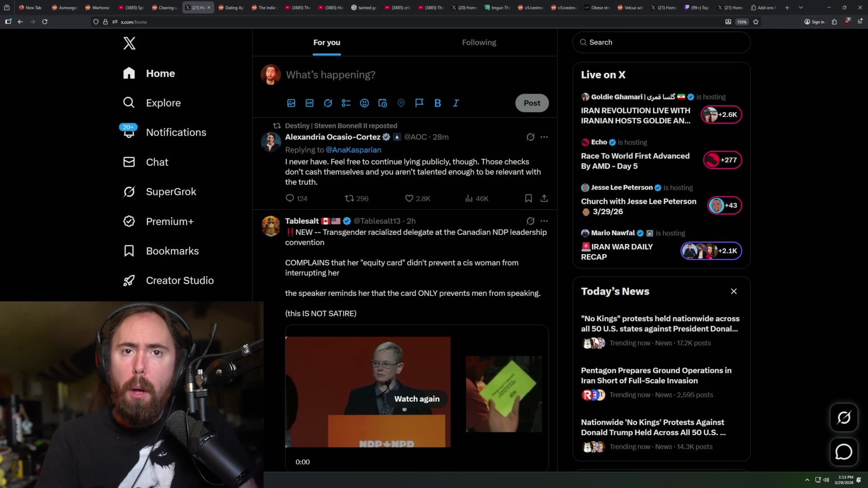Open Notifications from the sidebar
This screenshot has height=488, width=868.
pos(176,132)
